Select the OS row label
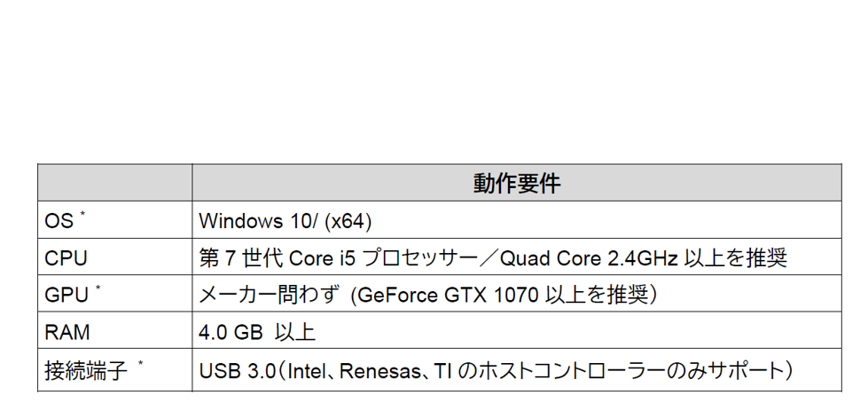This screenshot has height=411, width=868. pyautogui.click(x=59, y=221)
